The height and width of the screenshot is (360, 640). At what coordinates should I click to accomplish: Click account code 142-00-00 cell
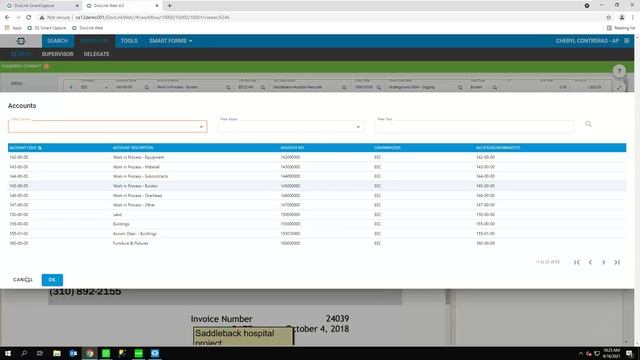point(19,157)
